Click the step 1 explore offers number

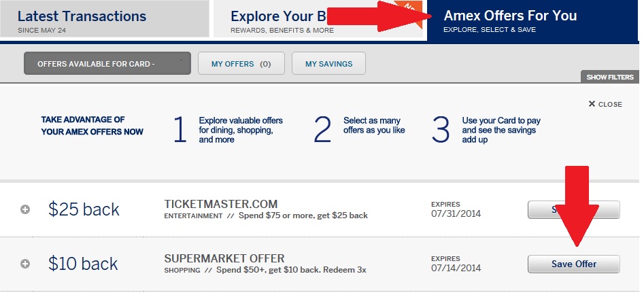tap(180, 129)
